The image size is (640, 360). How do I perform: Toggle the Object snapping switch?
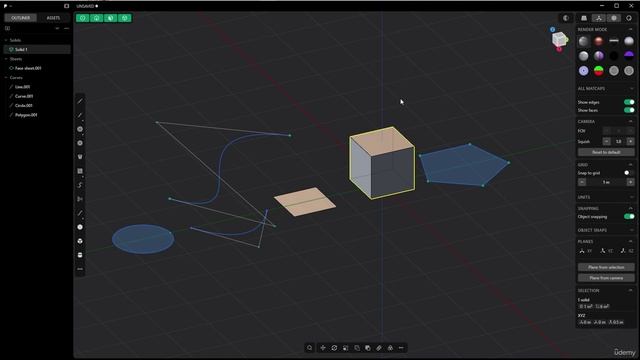629,217
